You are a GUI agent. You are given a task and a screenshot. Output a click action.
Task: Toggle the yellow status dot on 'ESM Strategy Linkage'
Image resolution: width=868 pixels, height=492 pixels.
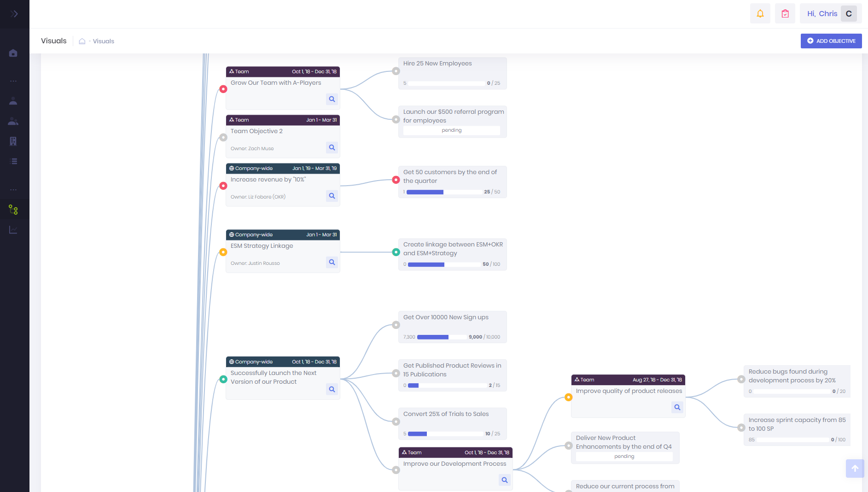[x=223, y=252]
